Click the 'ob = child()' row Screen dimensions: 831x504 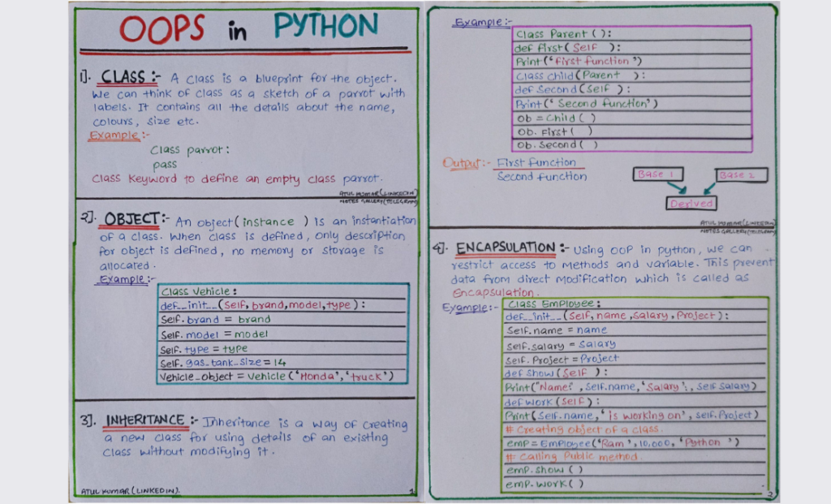coord(632,118)
